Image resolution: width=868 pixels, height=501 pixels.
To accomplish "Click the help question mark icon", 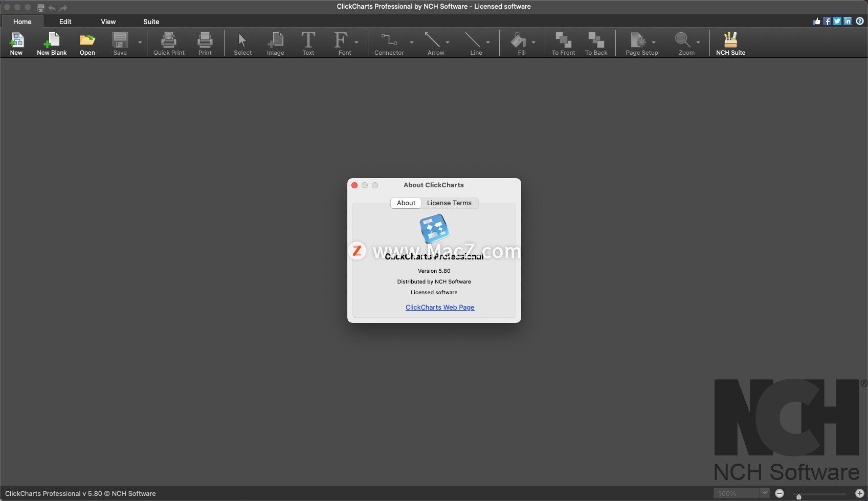I will (x=860, y=21).
